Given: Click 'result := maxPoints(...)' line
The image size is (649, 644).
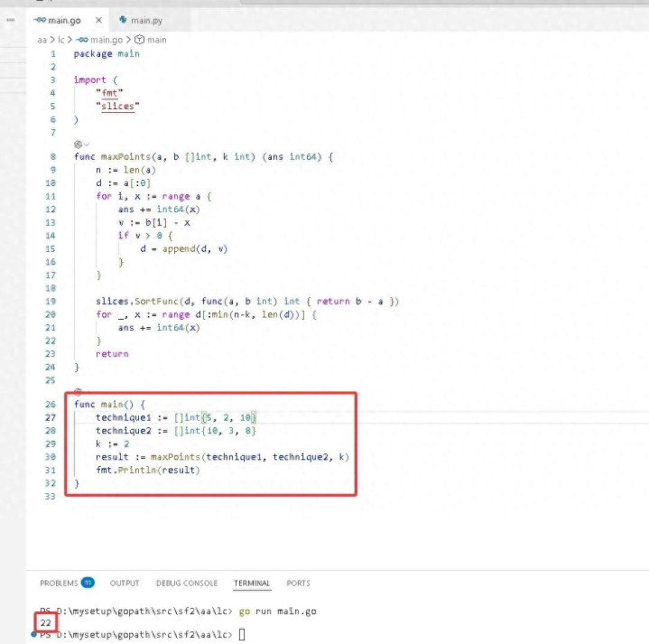Looking at the screenshot, I should click(223, 457).
